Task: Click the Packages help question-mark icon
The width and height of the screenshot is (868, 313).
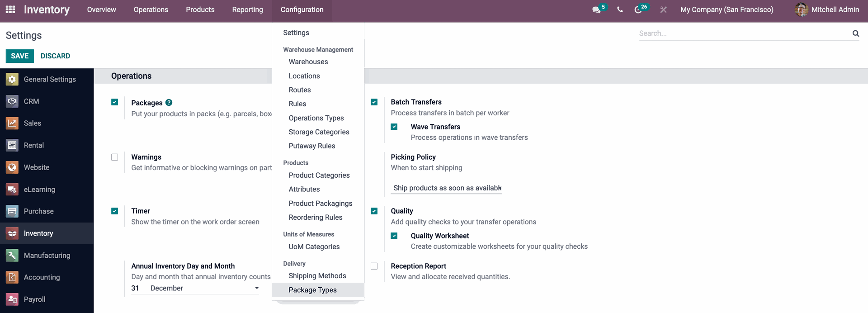Action: [x=169, y=103]
